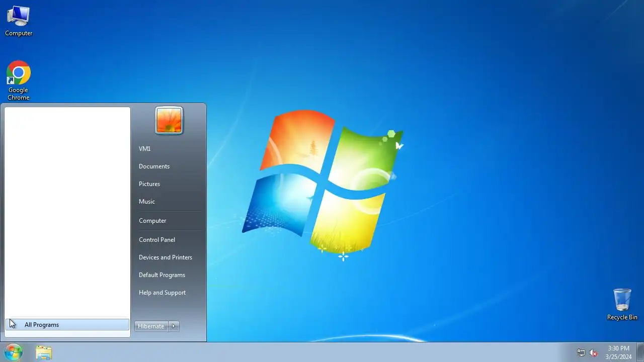Click the Windows Start orb
The height and width of the screenshot is (362, 644).
pyautogui.click(x=13, y=352)
